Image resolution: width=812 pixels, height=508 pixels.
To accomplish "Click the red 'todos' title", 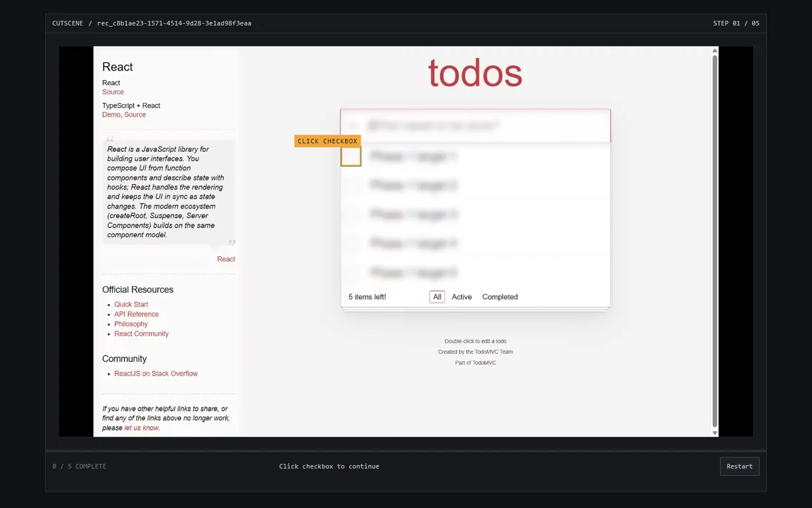I will [x=476, y=74].
